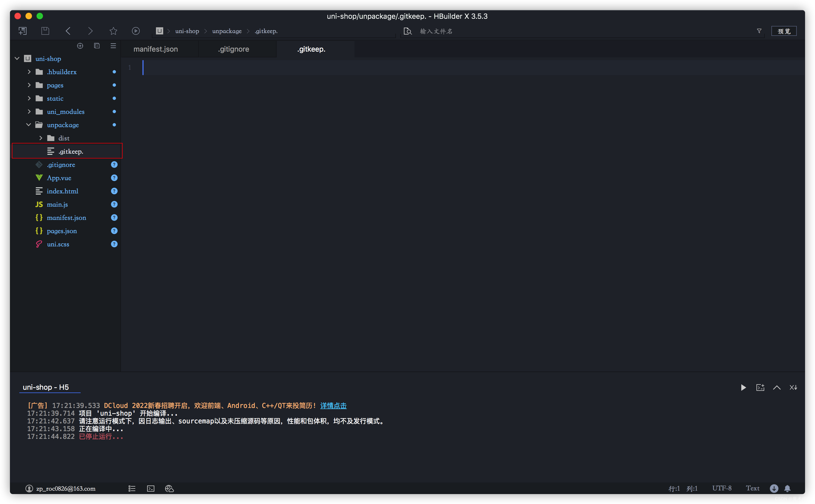Click .gitkeep. in the breadcrumb
This screenshot has height=504, width=815.
(266, 31)
